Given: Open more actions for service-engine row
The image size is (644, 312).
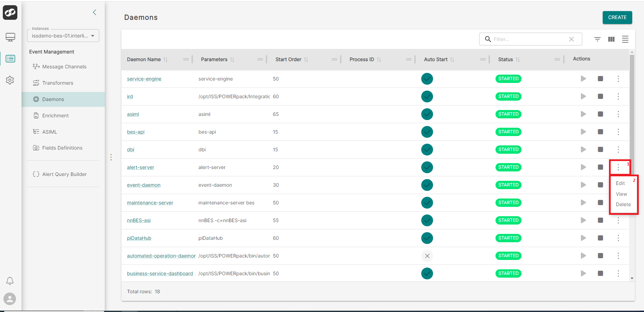Looking at the screenshot, I should point(618,79).
